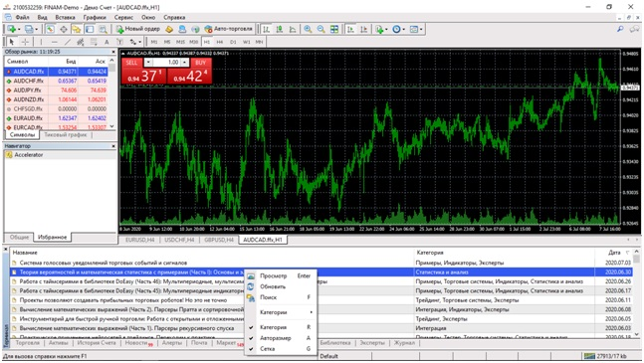
Task: Click the Новый ордер button
Action: tap(138, 29)
